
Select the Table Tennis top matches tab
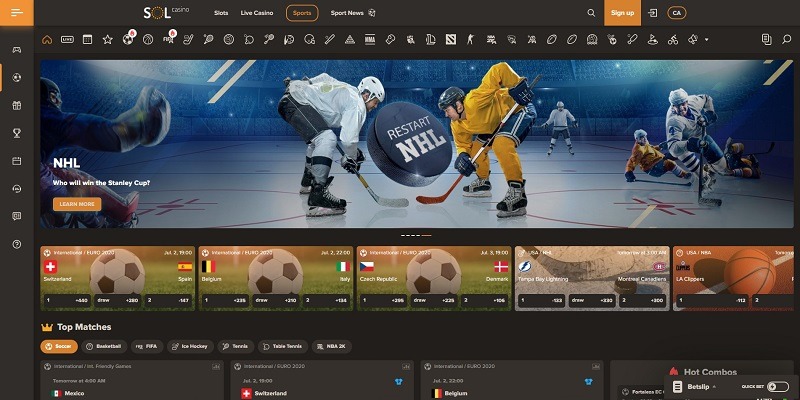[283, 346]
